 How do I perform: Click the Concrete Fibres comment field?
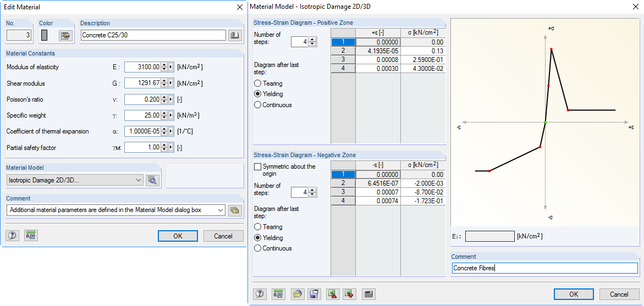pyautogui.click(x=544, y=268)
